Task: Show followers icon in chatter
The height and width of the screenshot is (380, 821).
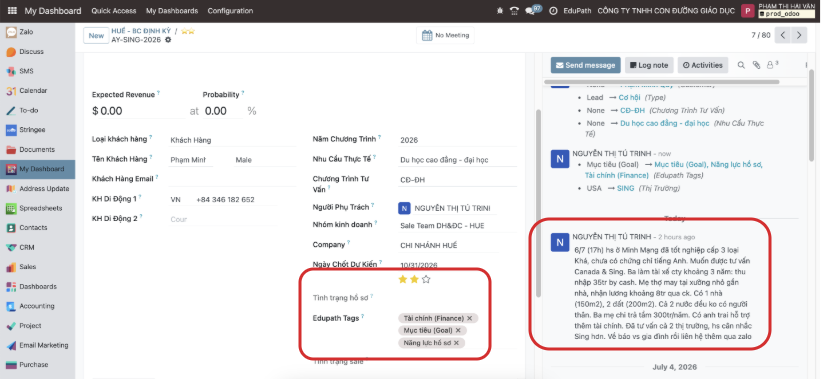Action: click(x=772, y=65)
